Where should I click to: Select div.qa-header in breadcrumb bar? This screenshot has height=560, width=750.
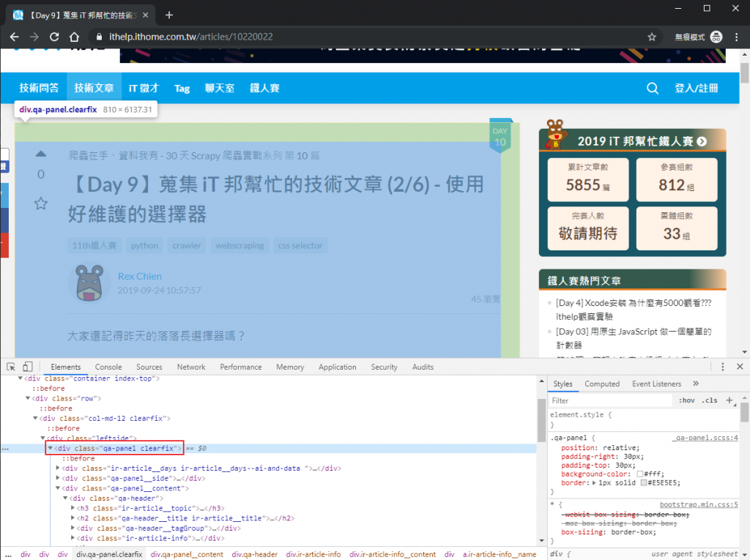(x=254, y=554)
